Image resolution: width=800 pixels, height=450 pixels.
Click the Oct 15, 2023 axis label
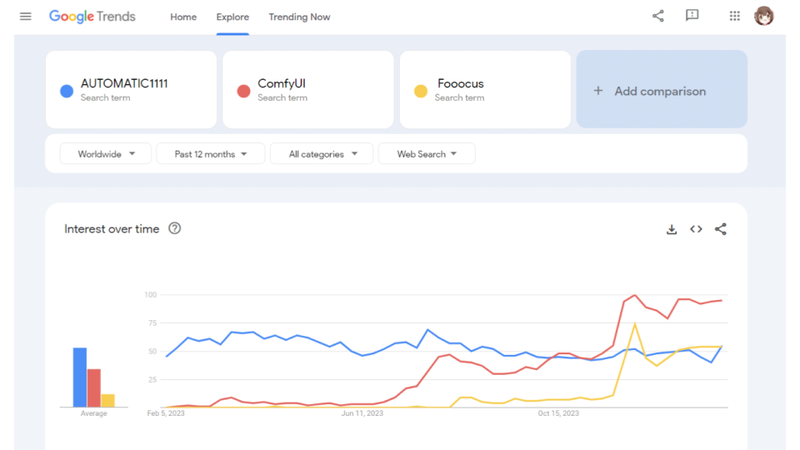click(x=558, y=413)
